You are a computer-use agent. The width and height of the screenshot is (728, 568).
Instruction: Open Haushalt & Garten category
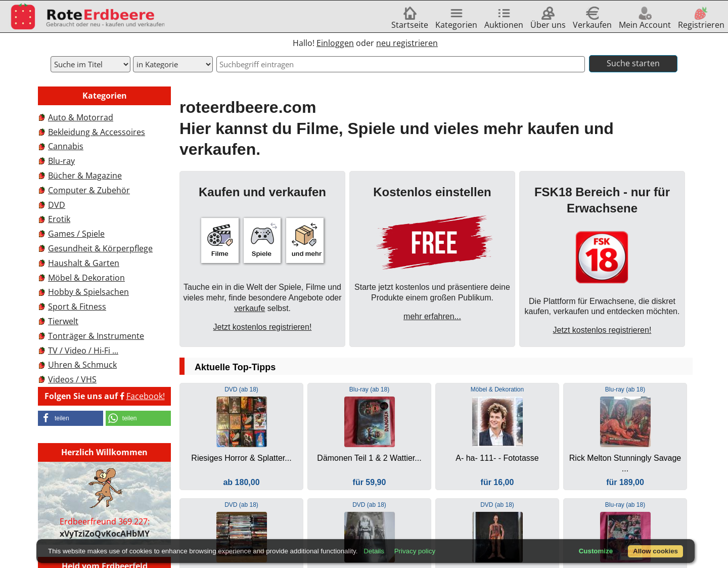tap(83, 263)
